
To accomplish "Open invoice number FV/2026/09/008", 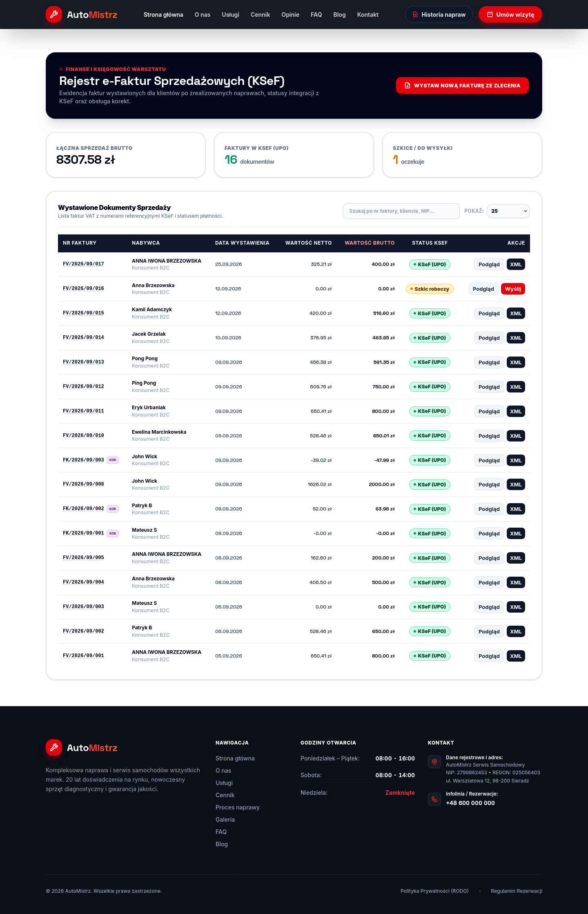I will (83, 484).
